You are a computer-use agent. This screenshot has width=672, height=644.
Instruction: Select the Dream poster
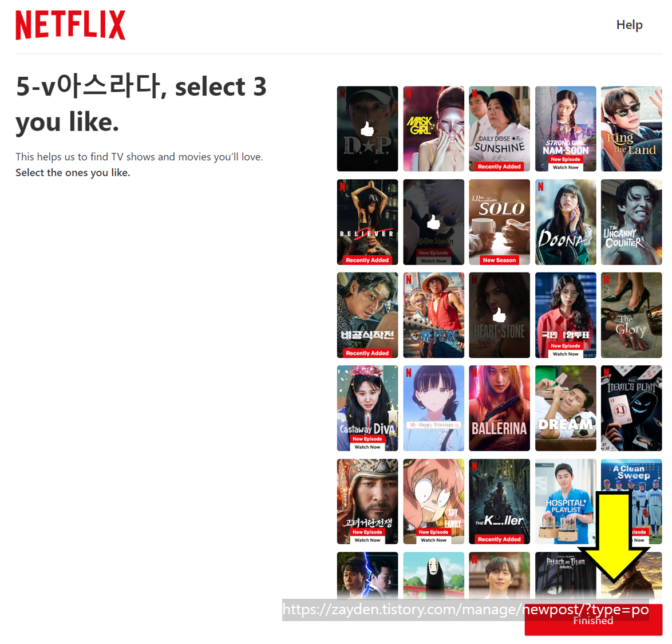566,408
